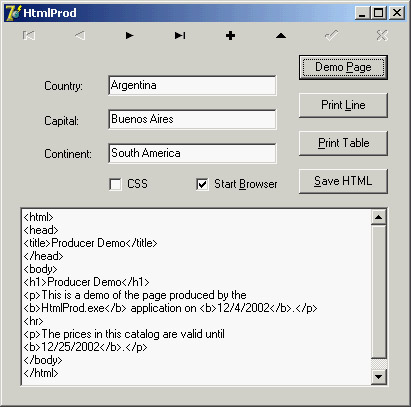
Task: Focus the Country field with Argentina
Action: tap(192, 86)
